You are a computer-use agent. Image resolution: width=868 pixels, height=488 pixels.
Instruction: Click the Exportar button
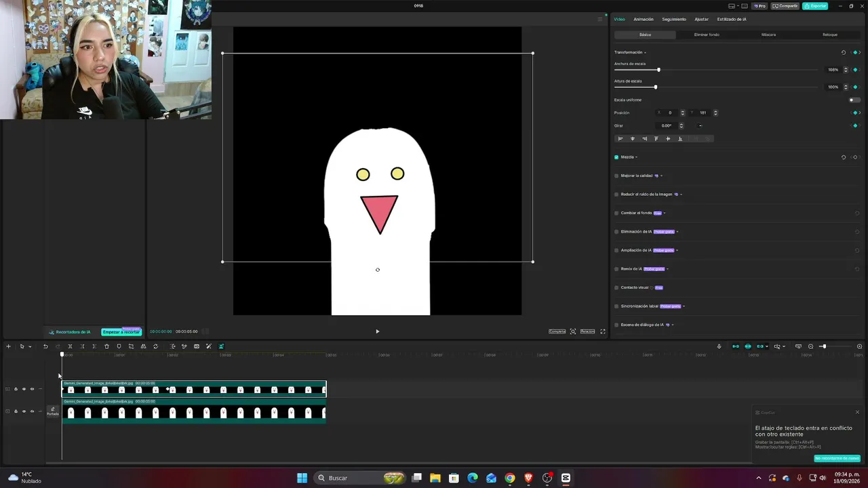815,5
